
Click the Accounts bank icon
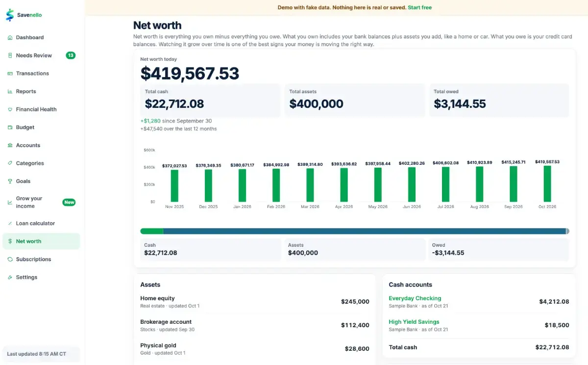[x=10, y=146]
